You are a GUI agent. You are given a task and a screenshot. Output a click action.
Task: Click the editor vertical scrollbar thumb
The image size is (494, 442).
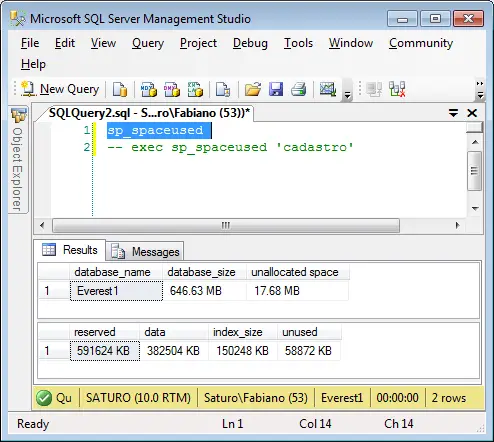pyautogui.click(x=475, y=171)
